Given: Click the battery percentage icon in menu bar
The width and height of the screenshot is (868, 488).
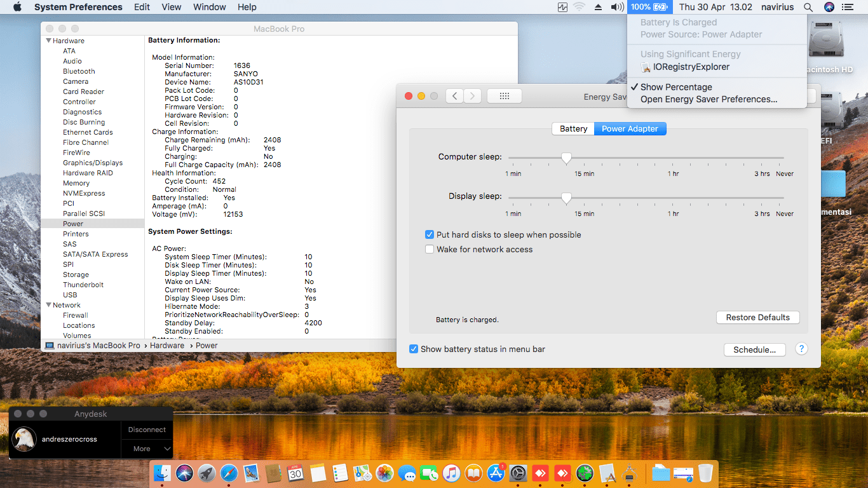Looking at the screenshot, I should [x=649, y=7].
